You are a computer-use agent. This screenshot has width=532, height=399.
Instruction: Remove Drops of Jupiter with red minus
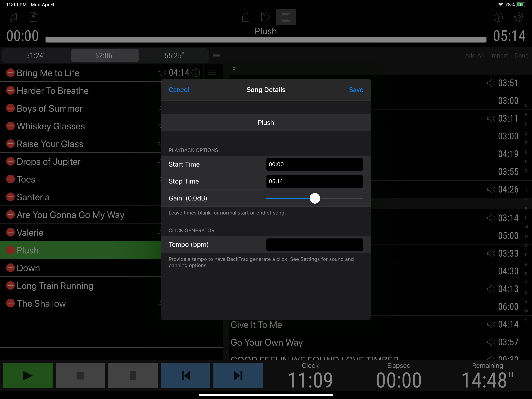click(x=10, y=161)
